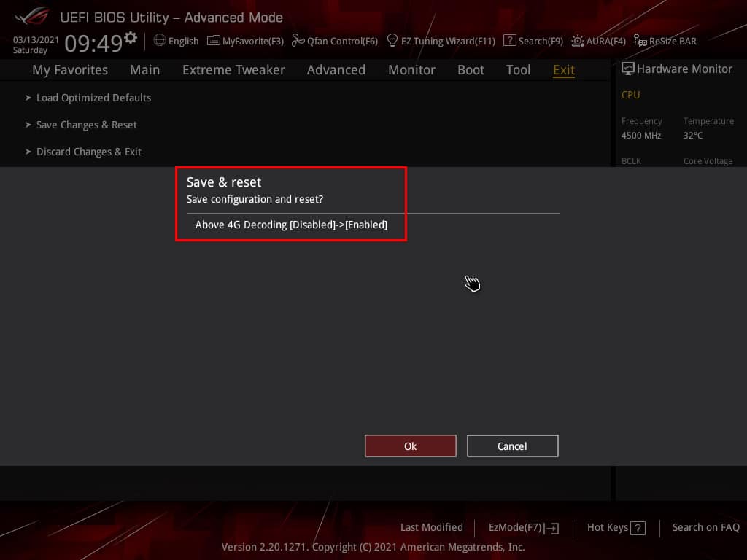Click the 4500 MHz frequency value
Image resolution: width=747 pixels, height=560 pixels.
tap(640, 135)
